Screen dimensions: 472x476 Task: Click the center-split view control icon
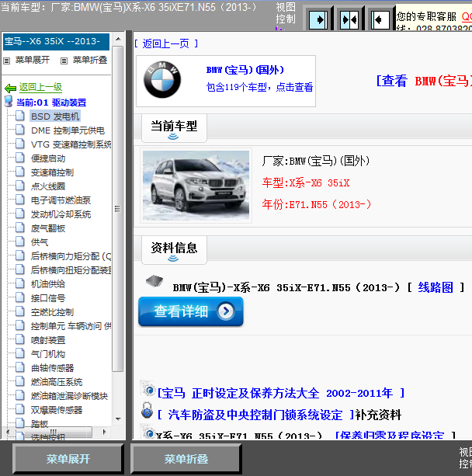(349, 20)
